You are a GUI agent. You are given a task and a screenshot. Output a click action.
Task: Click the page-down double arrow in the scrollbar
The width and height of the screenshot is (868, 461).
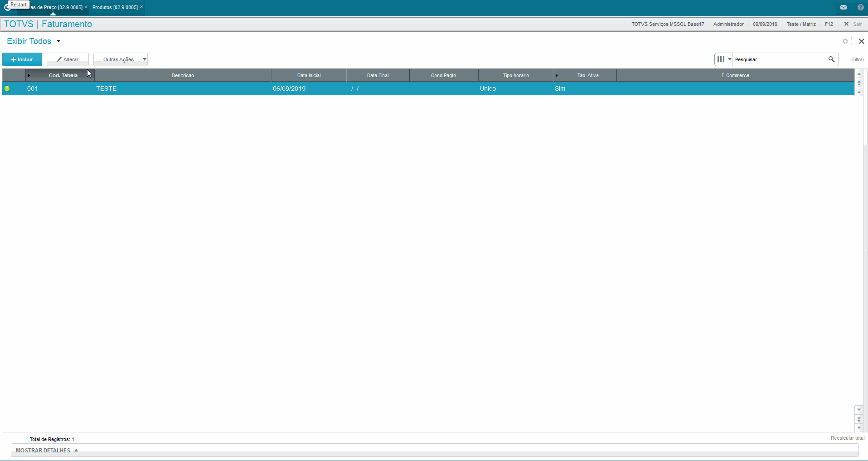(859, 419)
